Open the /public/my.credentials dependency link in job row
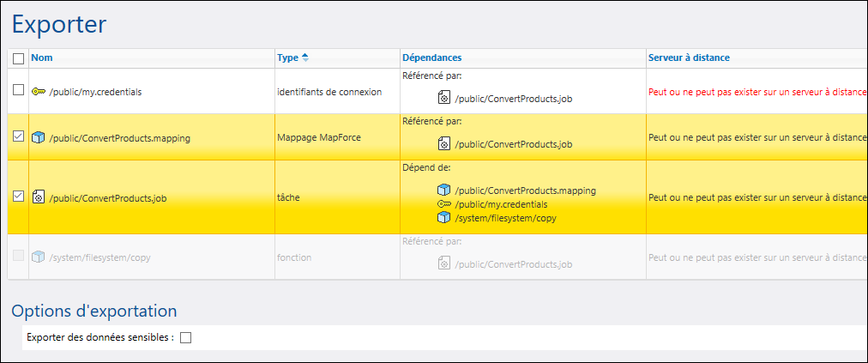The image size is (868, 363). (501, 204)
